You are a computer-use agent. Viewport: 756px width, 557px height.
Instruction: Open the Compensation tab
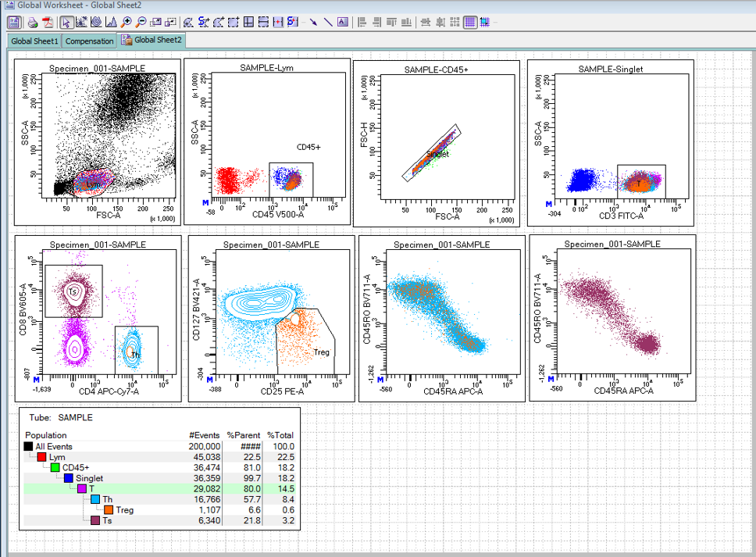[x=89, y=41]
